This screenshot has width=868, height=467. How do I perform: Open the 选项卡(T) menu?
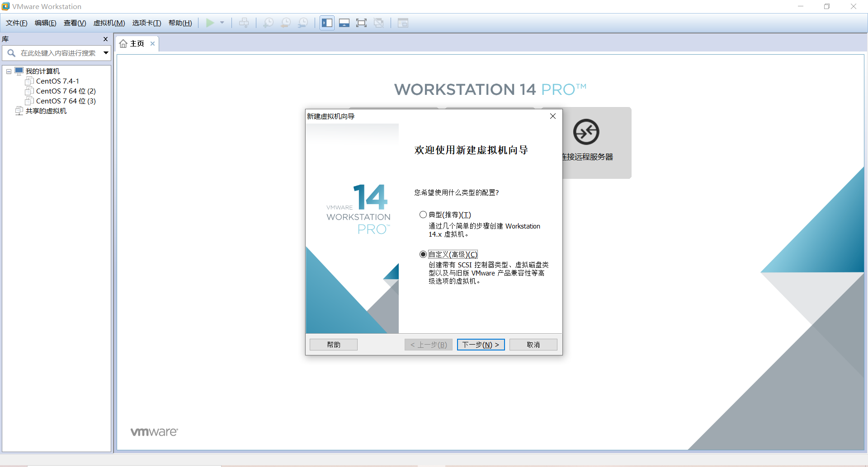pos(147,23)
